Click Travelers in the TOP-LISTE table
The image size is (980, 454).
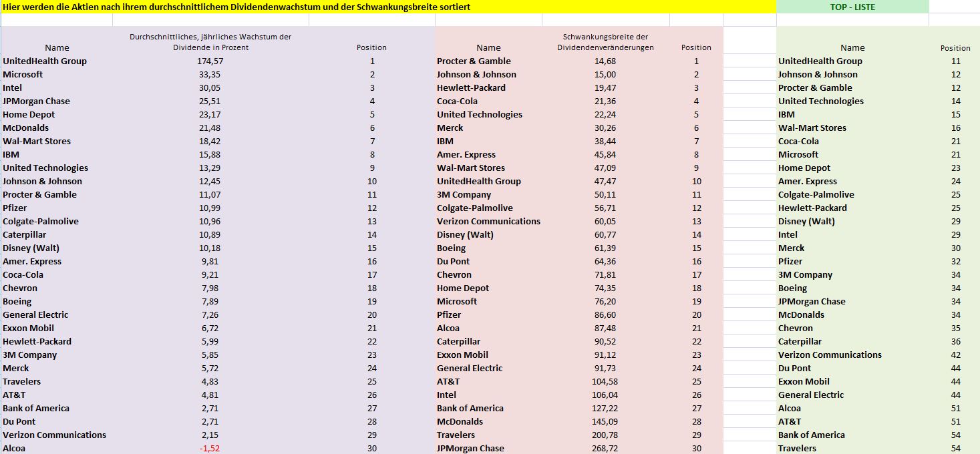pyautogui.click(x=798, y=448)
